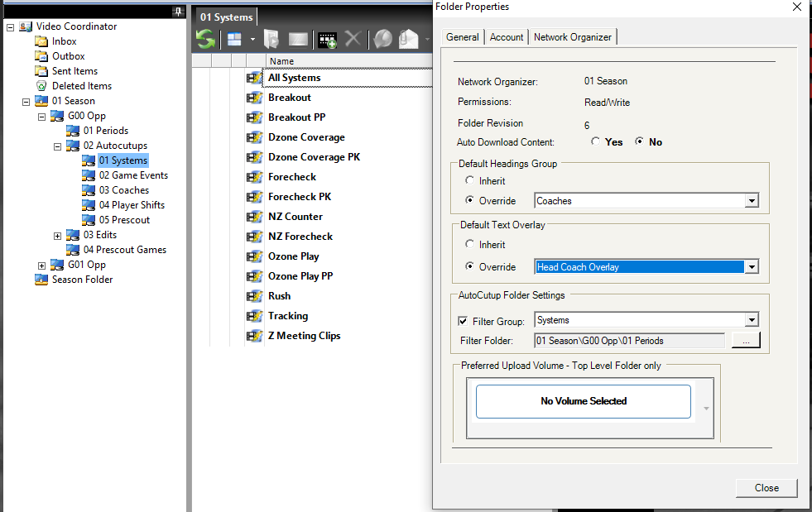Open the Head Coach Overlay dropdown
812x512 pixels.
point(752,267)
